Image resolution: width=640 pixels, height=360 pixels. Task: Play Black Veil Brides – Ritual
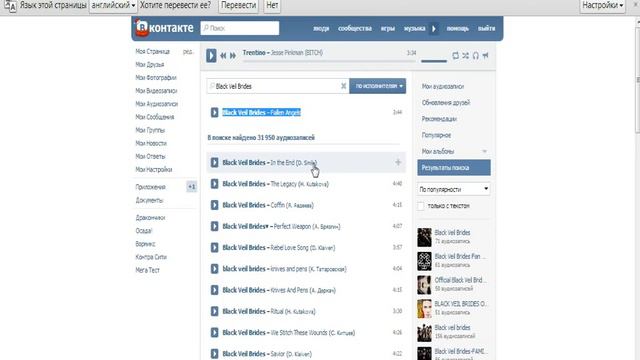pyautogui.click(x=214, y=311)
